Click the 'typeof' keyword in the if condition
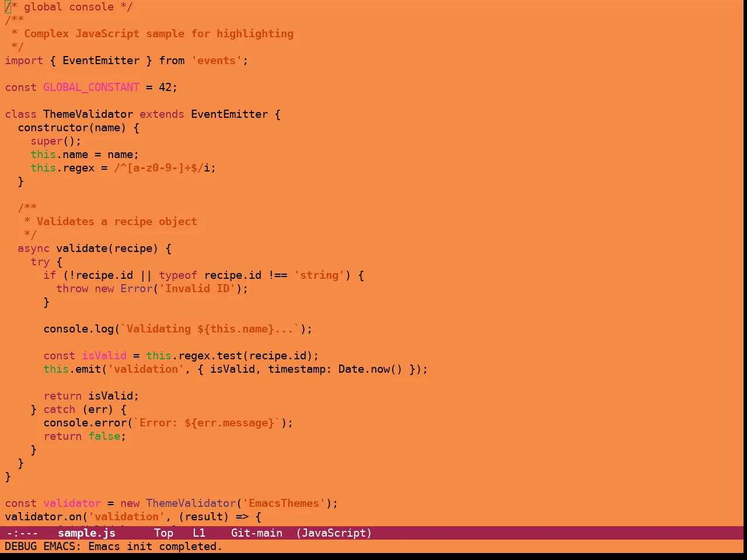747x560 pixels. 178,275
